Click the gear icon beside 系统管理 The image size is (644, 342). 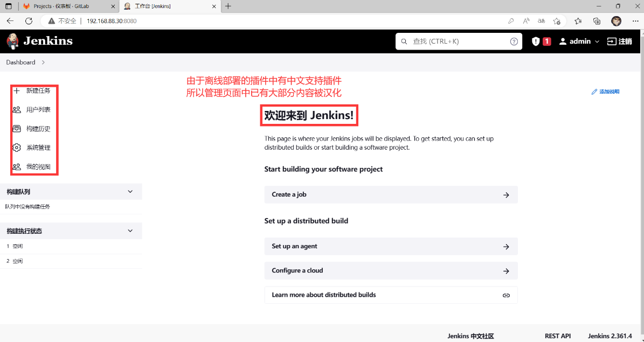[x=16, y=148]
